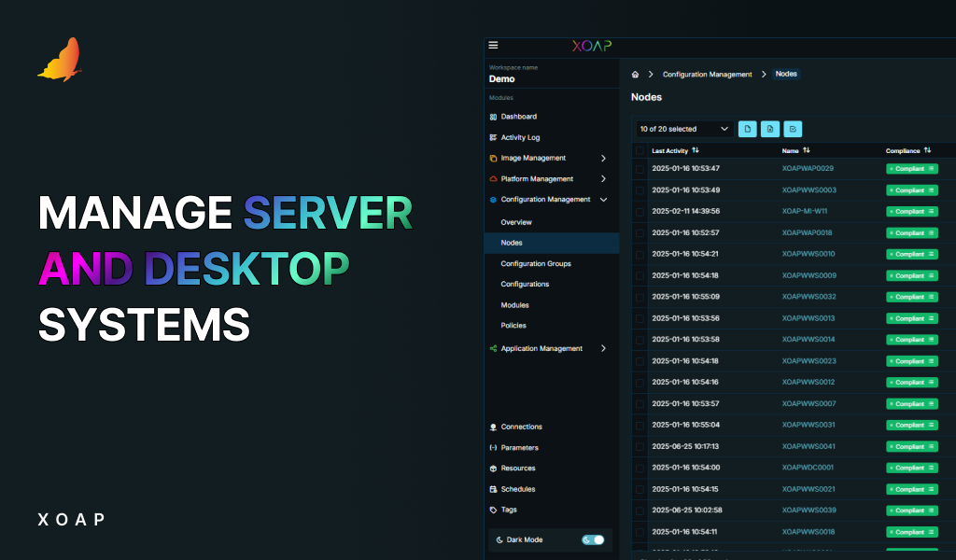Click the Schedules calendar icon
This screenshot has height=560, width=956.
[493, 489]
